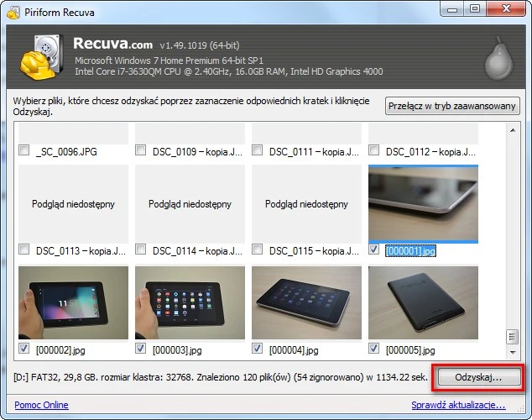
Task: Click the scrollbar down arrow
Action: pos(513,353)
